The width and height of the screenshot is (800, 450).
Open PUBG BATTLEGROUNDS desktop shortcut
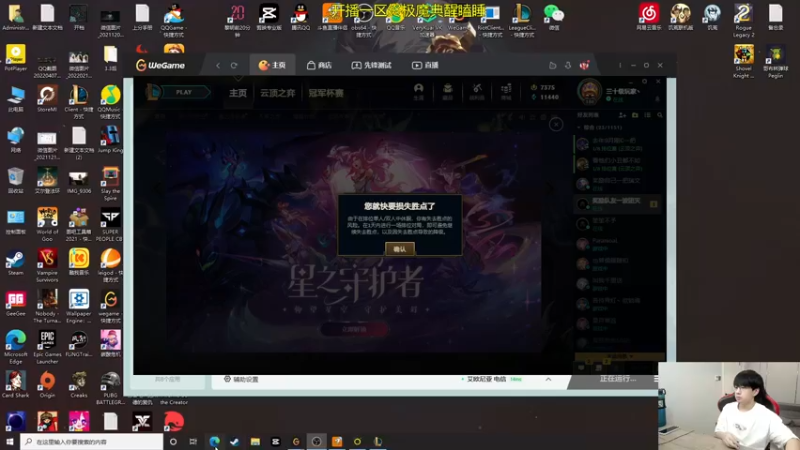coord(110,388)
